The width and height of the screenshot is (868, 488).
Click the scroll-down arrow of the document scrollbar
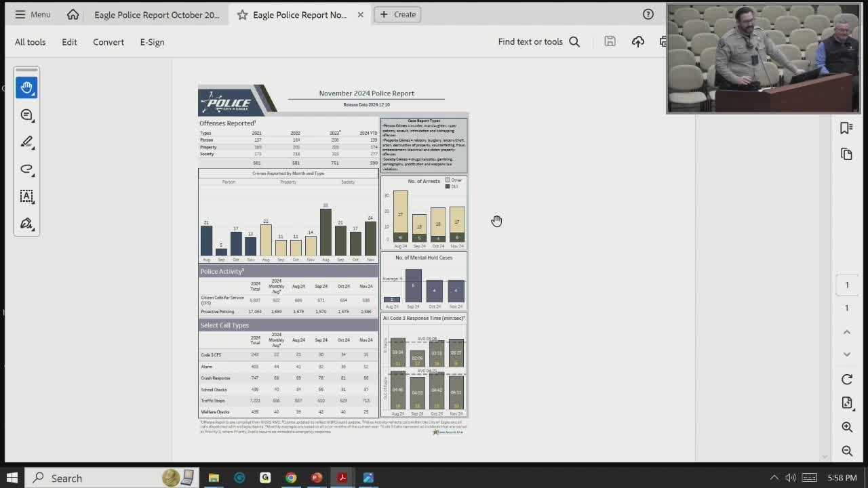(825, 457)
